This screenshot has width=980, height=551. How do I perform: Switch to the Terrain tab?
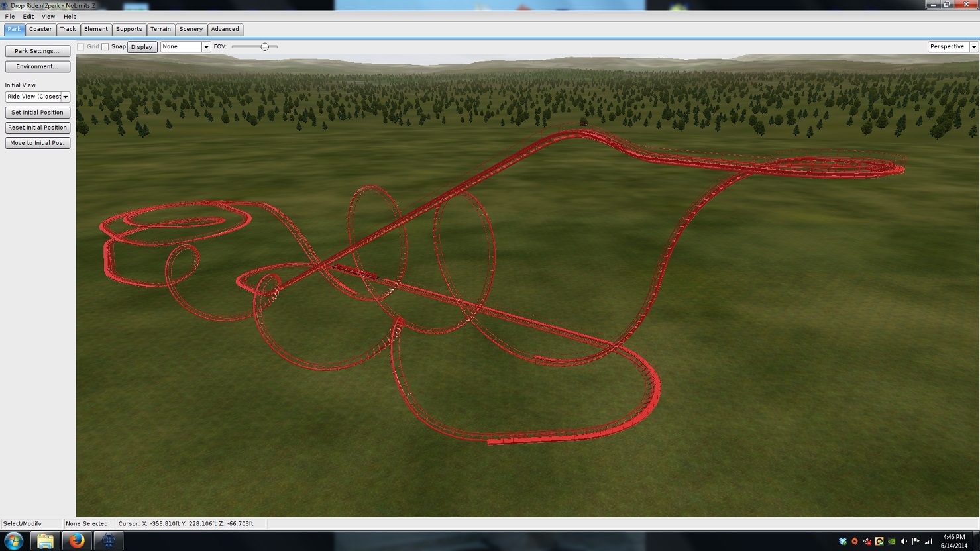pos(160,29)
